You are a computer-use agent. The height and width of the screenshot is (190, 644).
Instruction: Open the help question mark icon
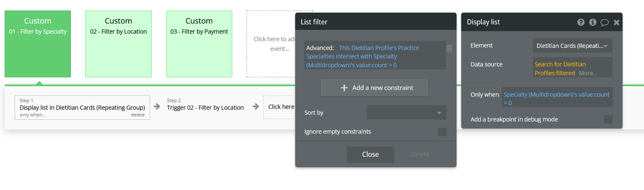click(x=581, y=22)
